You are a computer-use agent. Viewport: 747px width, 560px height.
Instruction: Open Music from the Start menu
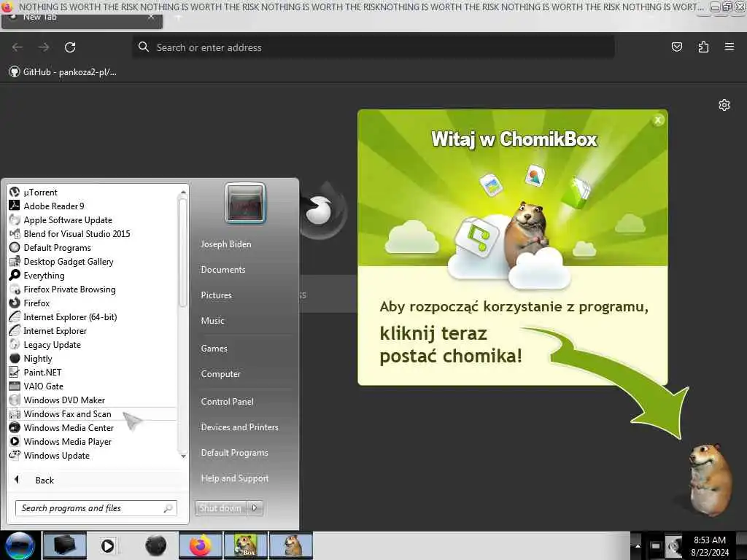coord(212,321)
